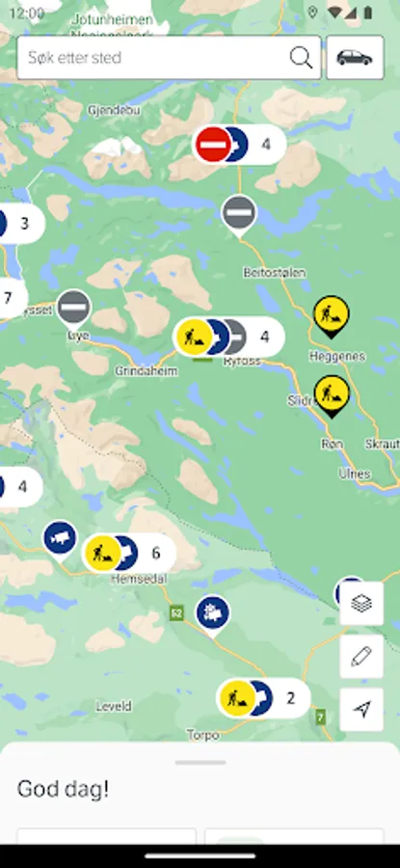Select roadwork marker near Heggenes
Screen dimensions: 400x868
click(332, 316)
